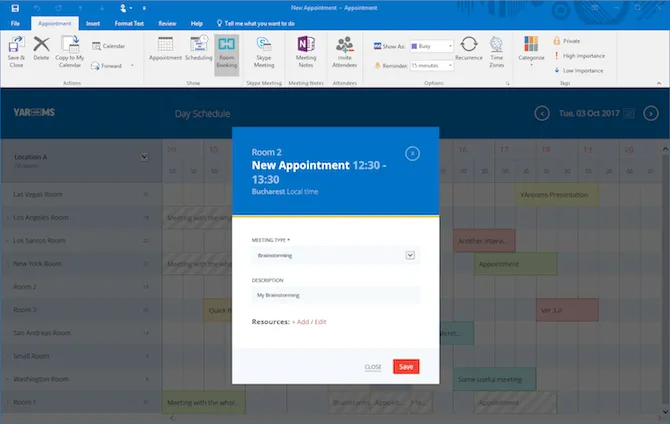Viewport: 670px width, 424px height.
Task: Click the Los Angeles Room row
Action: 81,218
